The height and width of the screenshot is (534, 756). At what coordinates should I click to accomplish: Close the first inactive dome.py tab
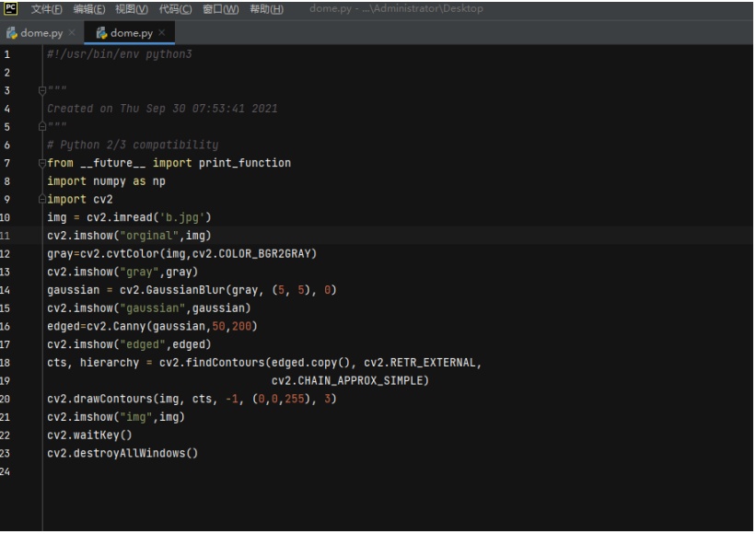click(72, 33)
